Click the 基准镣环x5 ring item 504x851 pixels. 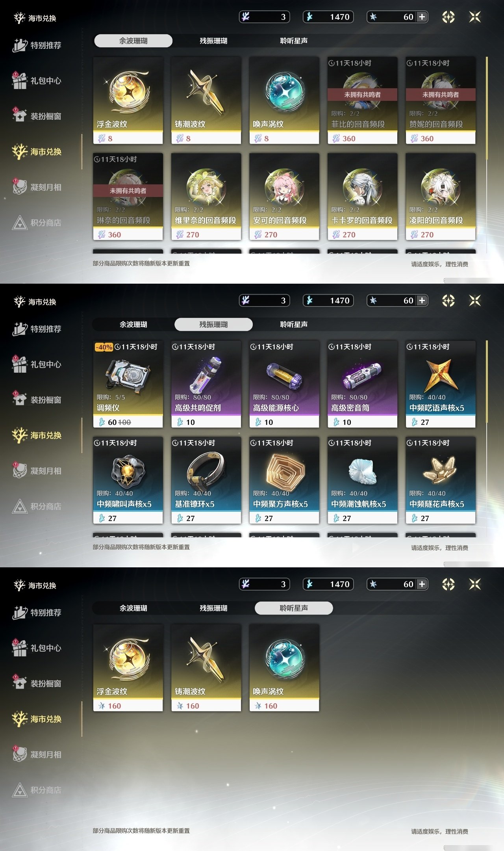click(x=206, y=480)
